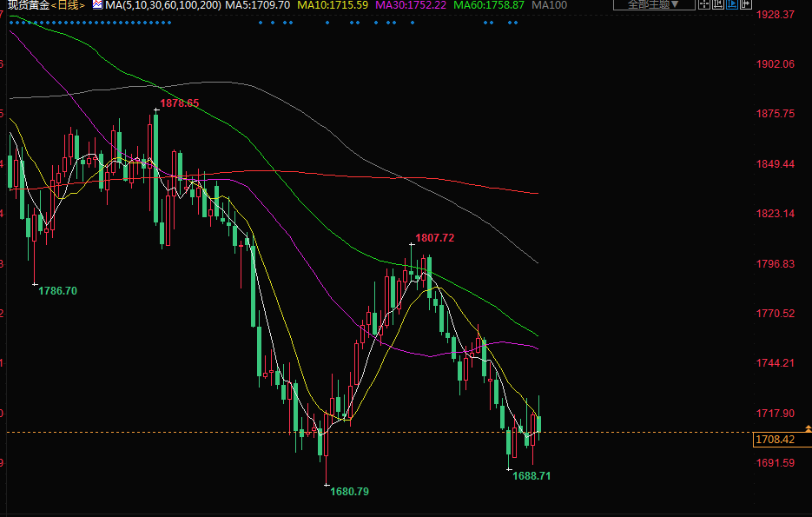Click the 1878.65 high price marker
The height and width of the screenshot is (517, 812).
coord(180,103)
